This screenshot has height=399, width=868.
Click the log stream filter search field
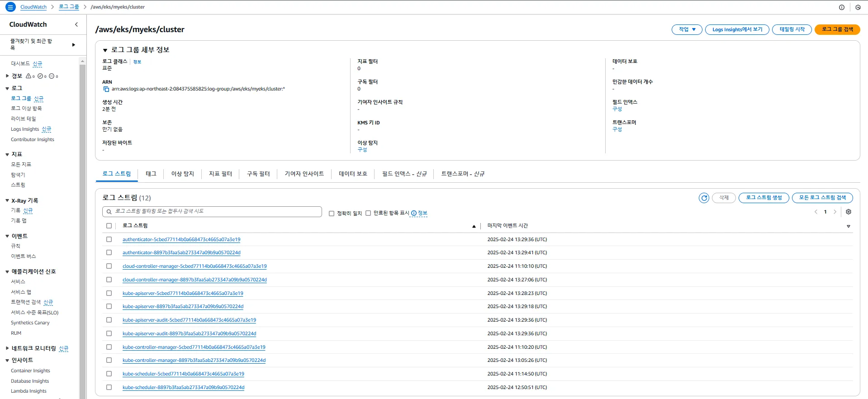pos(212,211)
